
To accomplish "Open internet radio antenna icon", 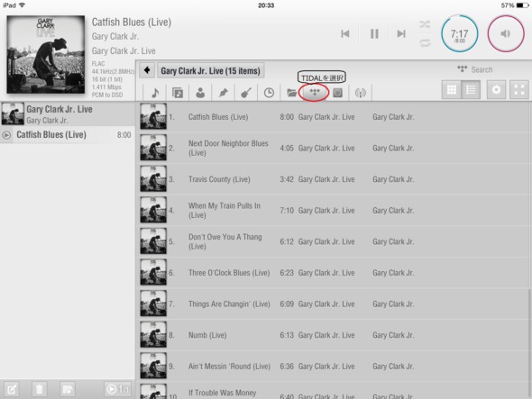I will click(x=361, y=93).
